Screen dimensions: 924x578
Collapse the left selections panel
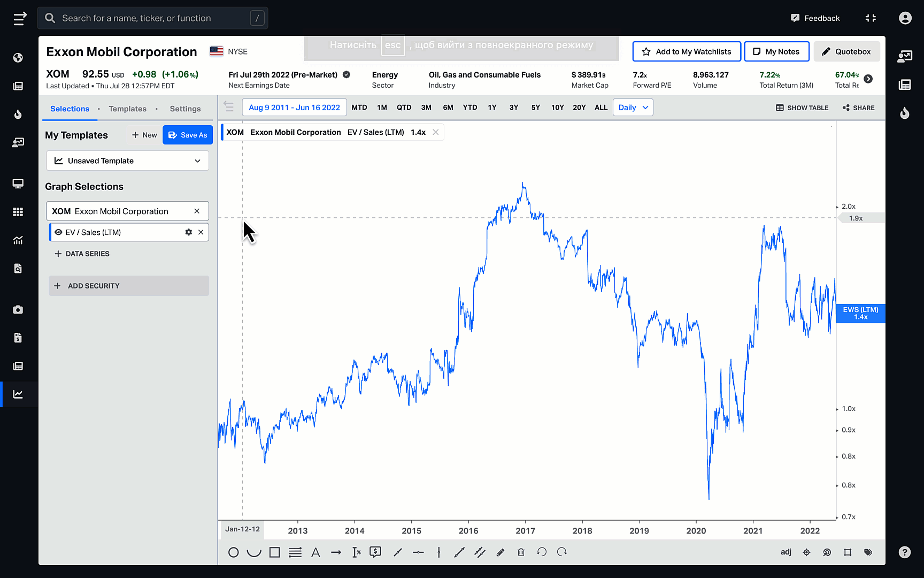tap(229, 107)
